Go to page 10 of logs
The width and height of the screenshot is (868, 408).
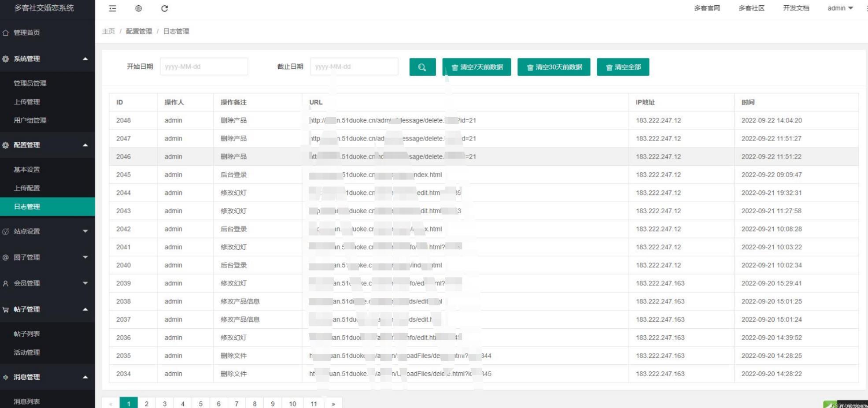click(x=292, y=404)
